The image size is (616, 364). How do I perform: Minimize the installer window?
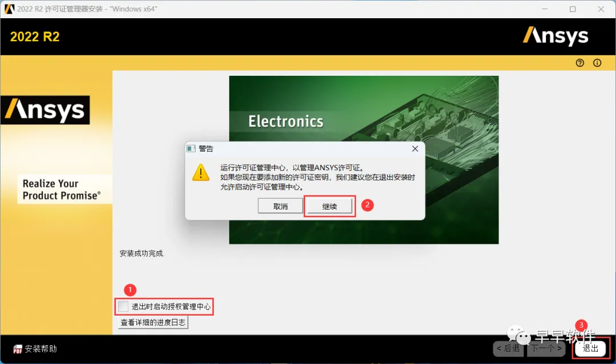point(545,9)
